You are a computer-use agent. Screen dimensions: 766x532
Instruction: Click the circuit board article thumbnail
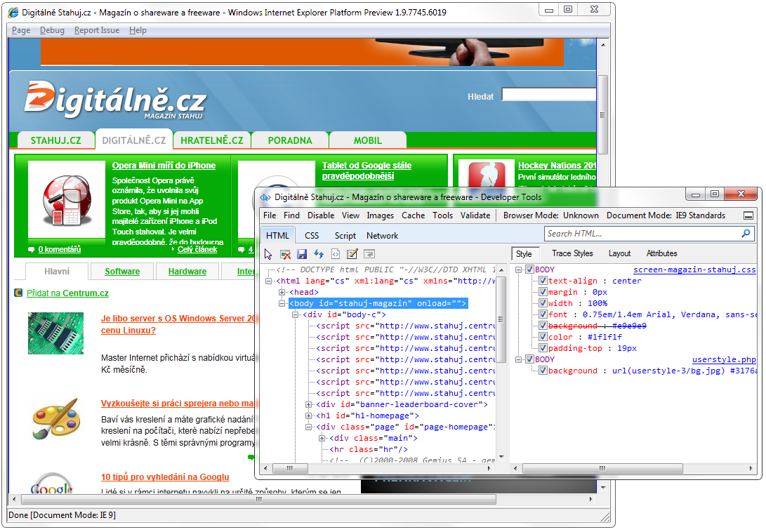(55, 333)
